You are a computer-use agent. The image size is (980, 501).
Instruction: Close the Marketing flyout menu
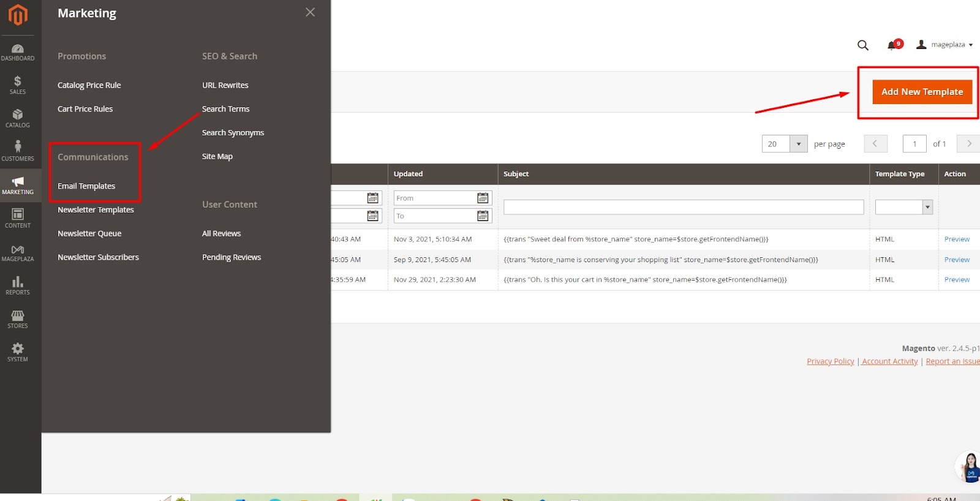click(x=311, y=12)
